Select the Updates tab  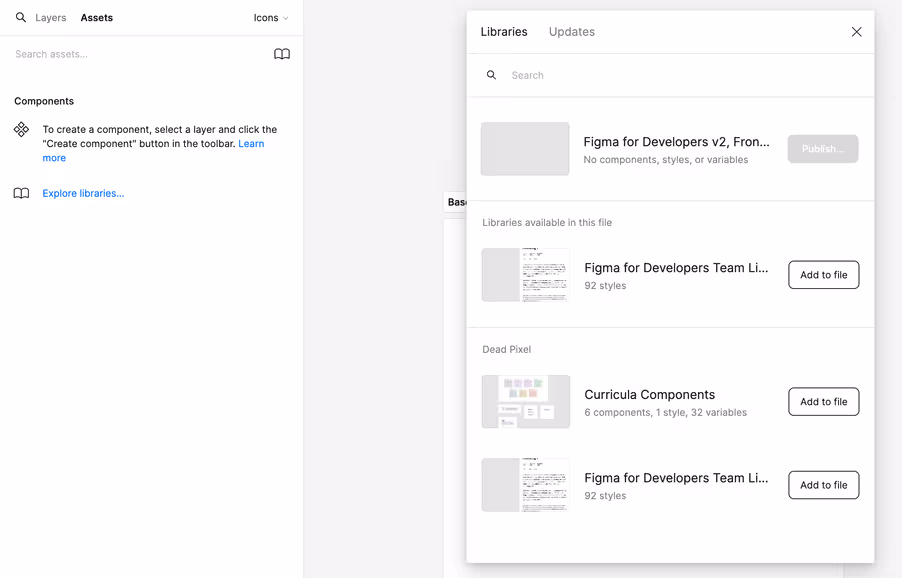[572, 32]
